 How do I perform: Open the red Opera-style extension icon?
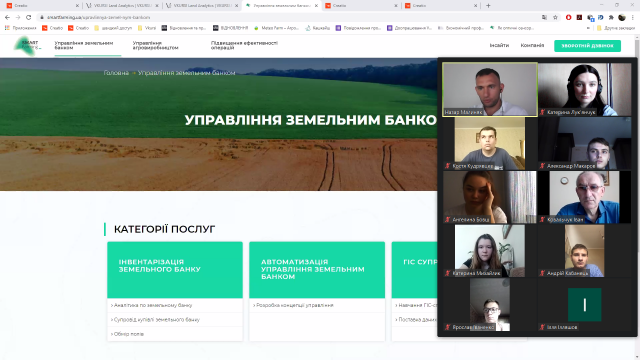click(569, 18)
